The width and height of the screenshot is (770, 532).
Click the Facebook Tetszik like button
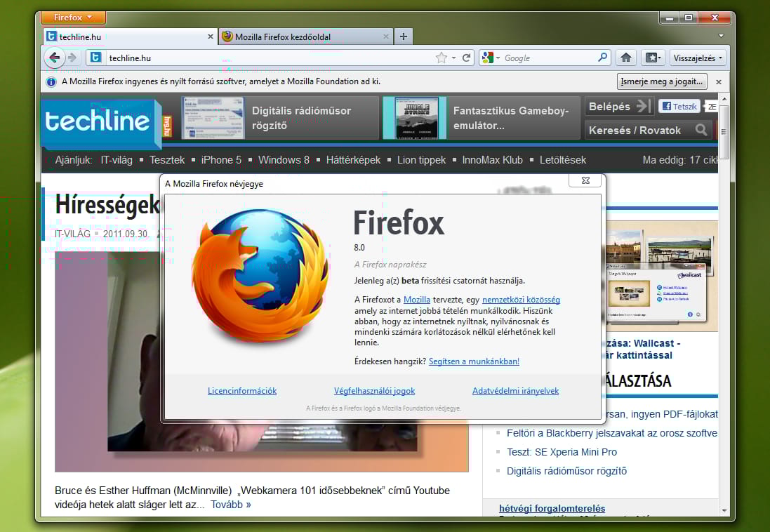[x=679, y=106]
